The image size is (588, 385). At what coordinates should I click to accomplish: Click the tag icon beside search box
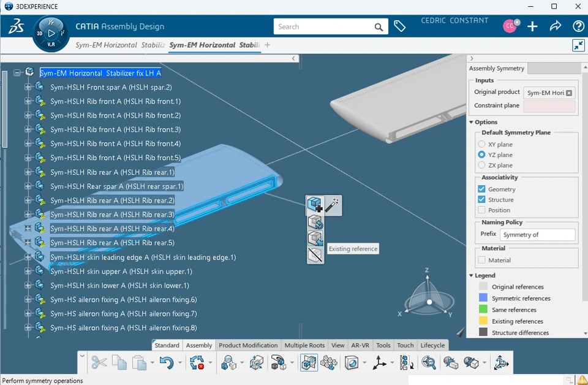click(x=400, y=26)
